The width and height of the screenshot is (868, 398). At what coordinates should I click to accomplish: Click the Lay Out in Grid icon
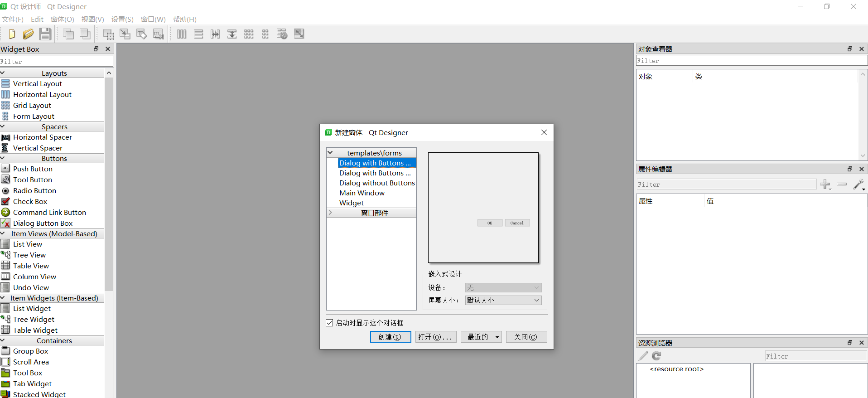tap(249, 34)
